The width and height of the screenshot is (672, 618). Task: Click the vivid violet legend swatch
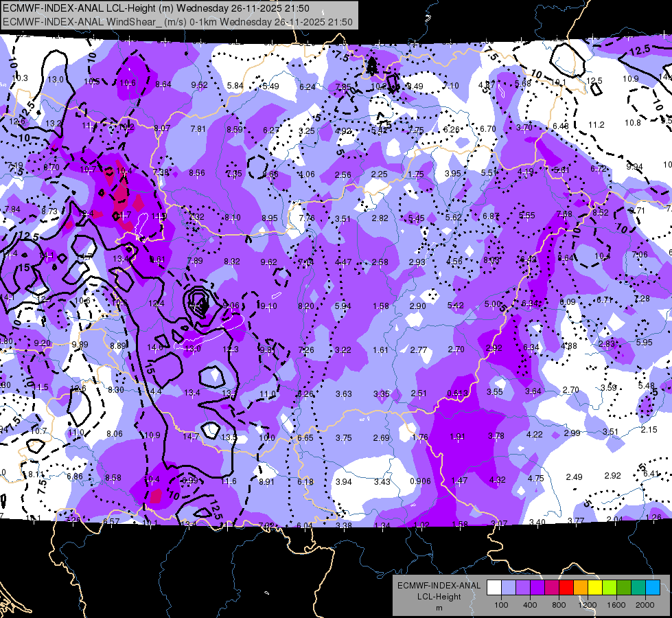pos(537,588)
